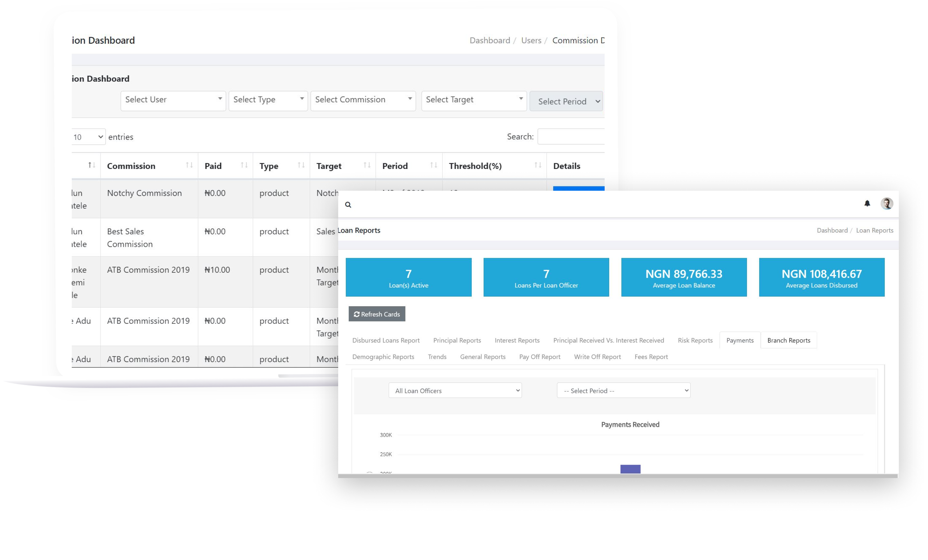
Task: Expand the Select Period chart filter
Action: pyautogui.click(x=623, y=391)
